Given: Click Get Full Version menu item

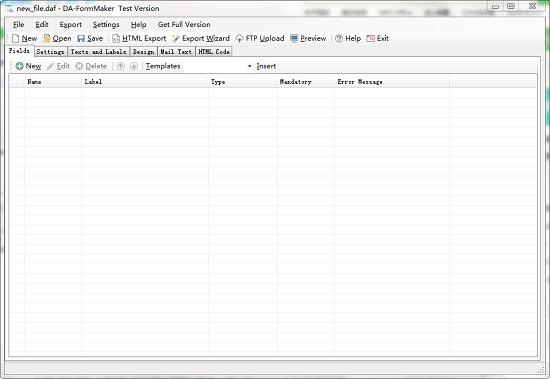Looking at the screenshot, I should (184, 25).
